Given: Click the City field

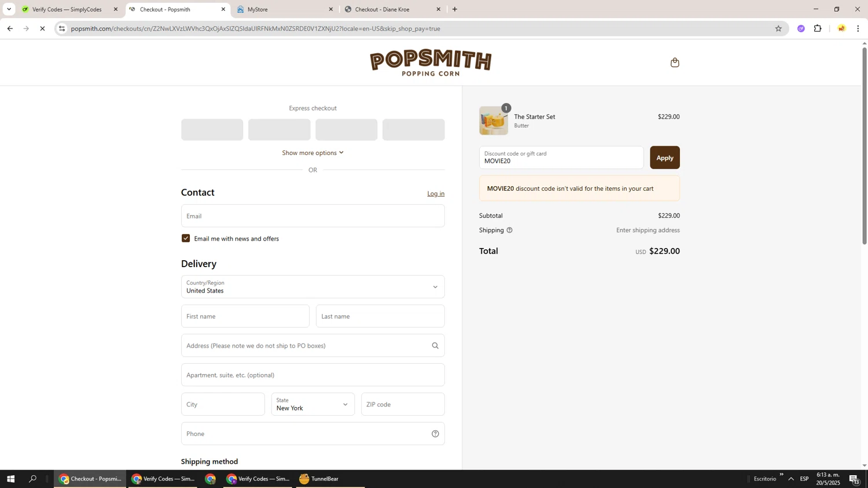Looking at the screenshot, I should click(x=223, y=404).
